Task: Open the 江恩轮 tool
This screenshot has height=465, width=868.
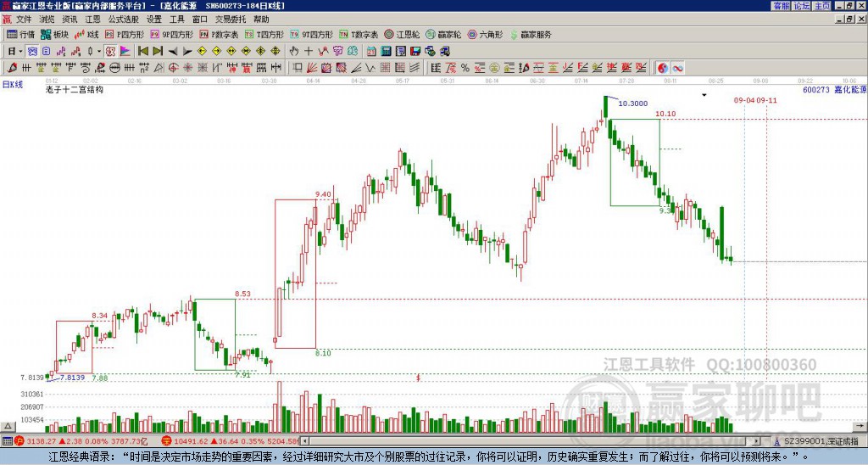Action: click(402, 34)
